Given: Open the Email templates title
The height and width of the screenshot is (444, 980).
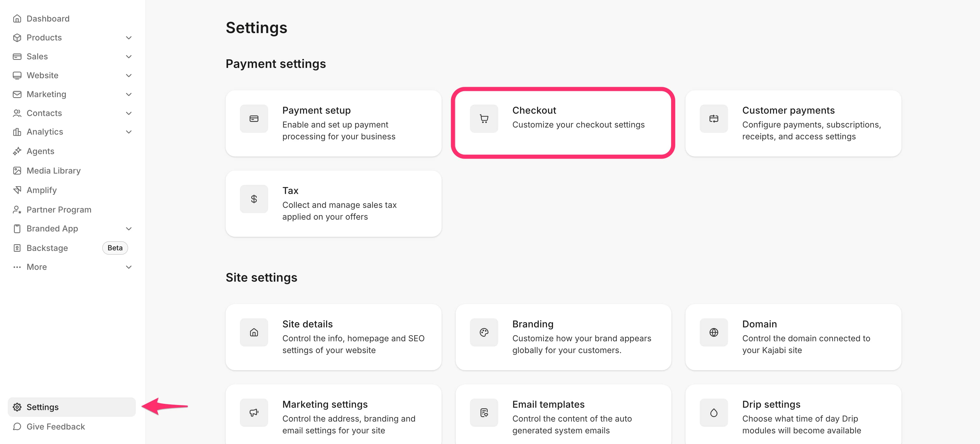Looking at the screenshot, I should point(548,404).
